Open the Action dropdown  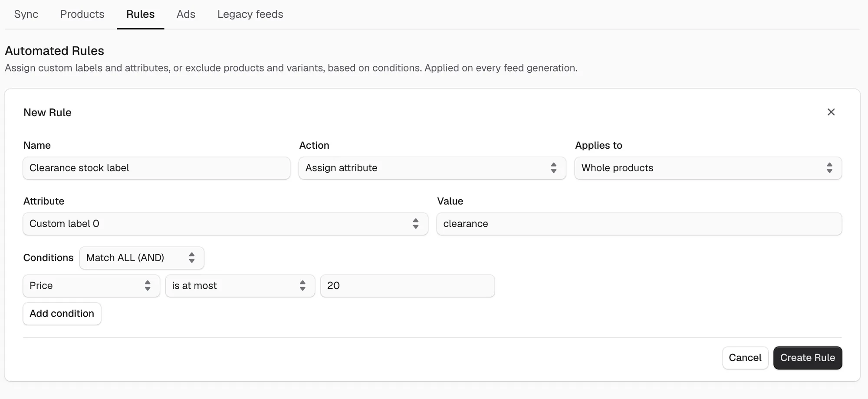432,168
